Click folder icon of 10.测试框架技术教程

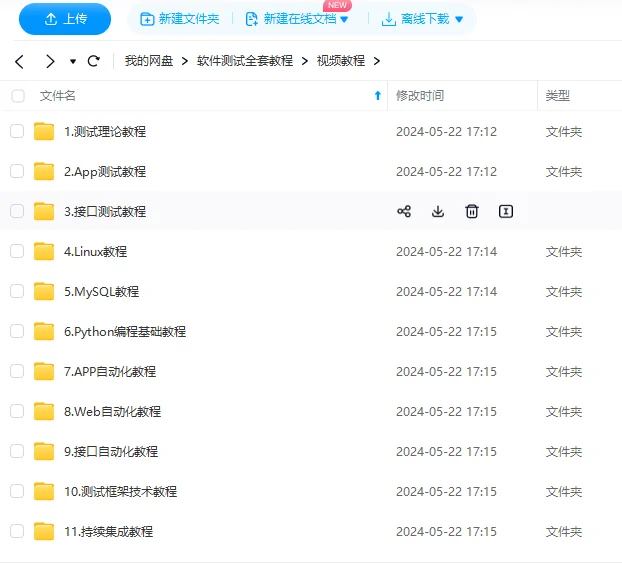[44, 491]
